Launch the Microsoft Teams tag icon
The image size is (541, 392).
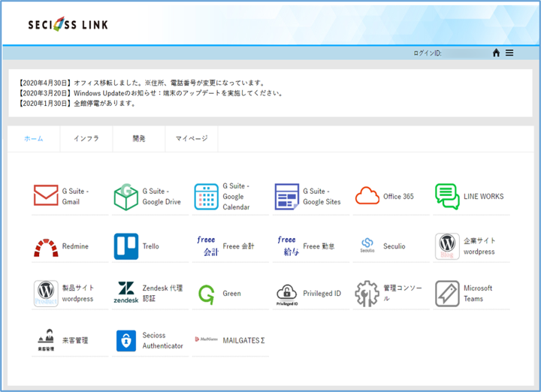point(447,294)
